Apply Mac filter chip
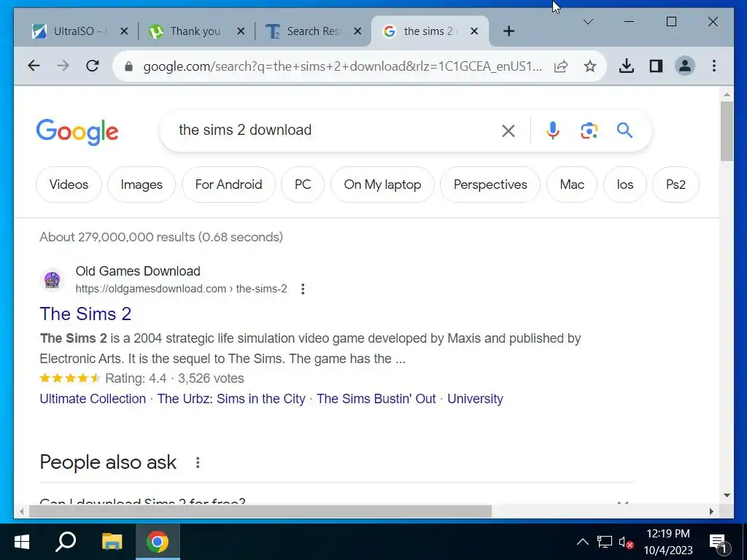Viewport: 747px width, 560px height. tap(572, 184)
